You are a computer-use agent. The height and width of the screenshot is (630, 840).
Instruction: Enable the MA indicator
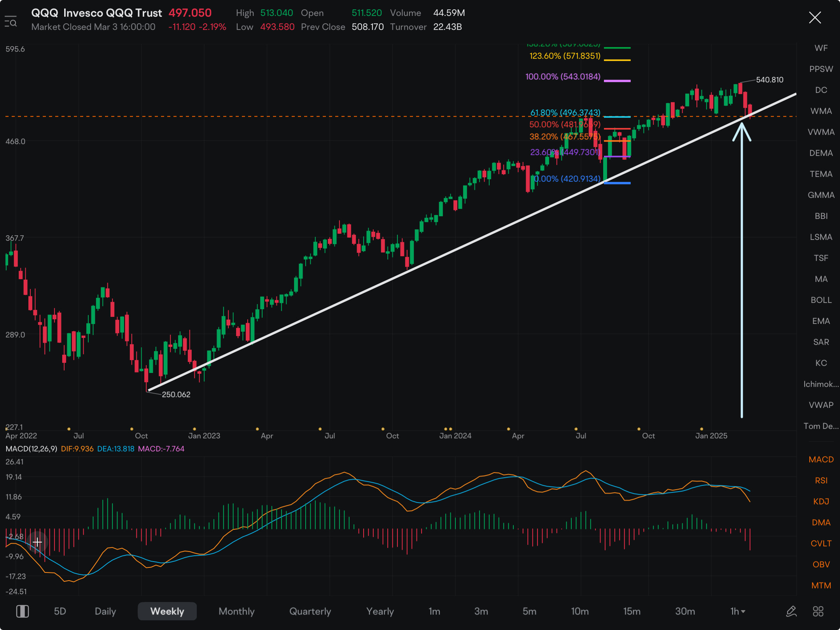pyautogui.click(x=821, y=279)
